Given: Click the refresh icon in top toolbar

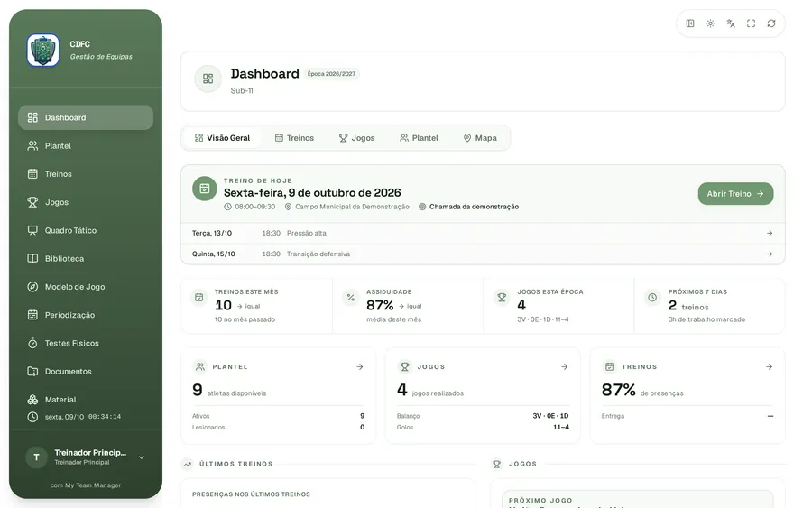Looking at the screenshot, I should click(x=771, y=23).
